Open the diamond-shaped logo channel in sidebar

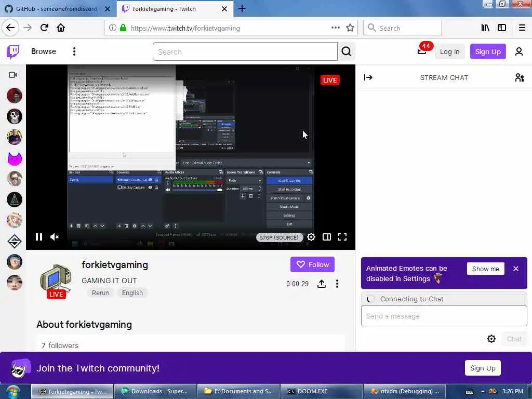[x=14, y=241]
